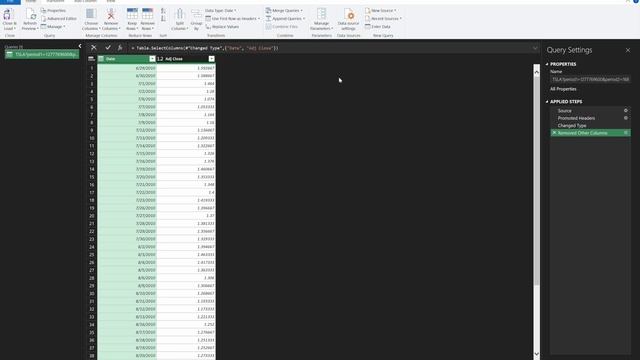
Task: Cancel the formula bar edit with X
Action: tap(94, 48)
